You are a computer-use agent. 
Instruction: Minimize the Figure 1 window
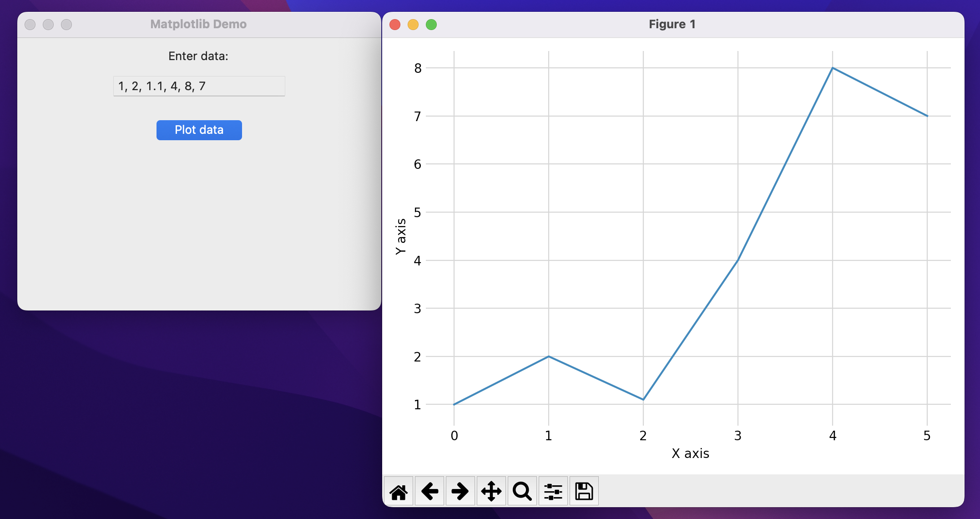coord(413,25)
